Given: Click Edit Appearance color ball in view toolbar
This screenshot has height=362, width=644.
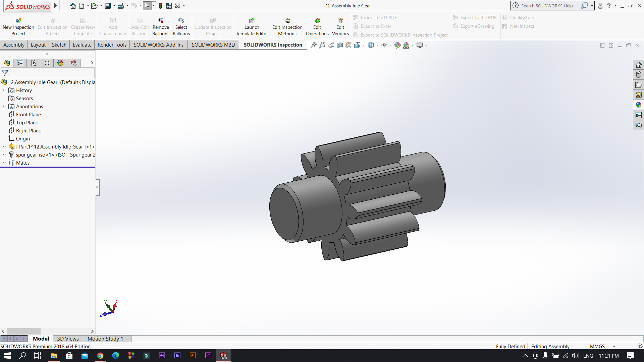Looking at the screenshot, I should [397, 45].
